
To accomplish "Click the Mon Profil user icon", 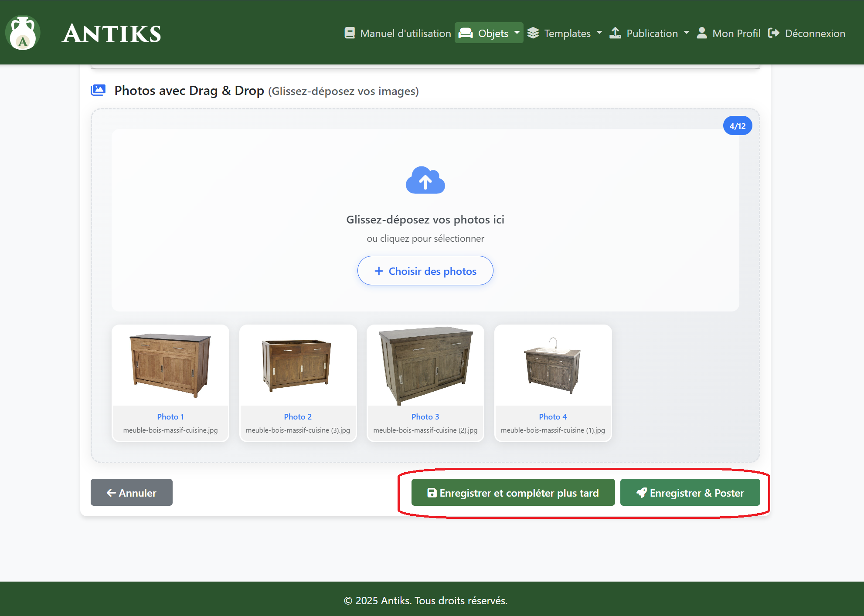I will [x=701, y=33].
